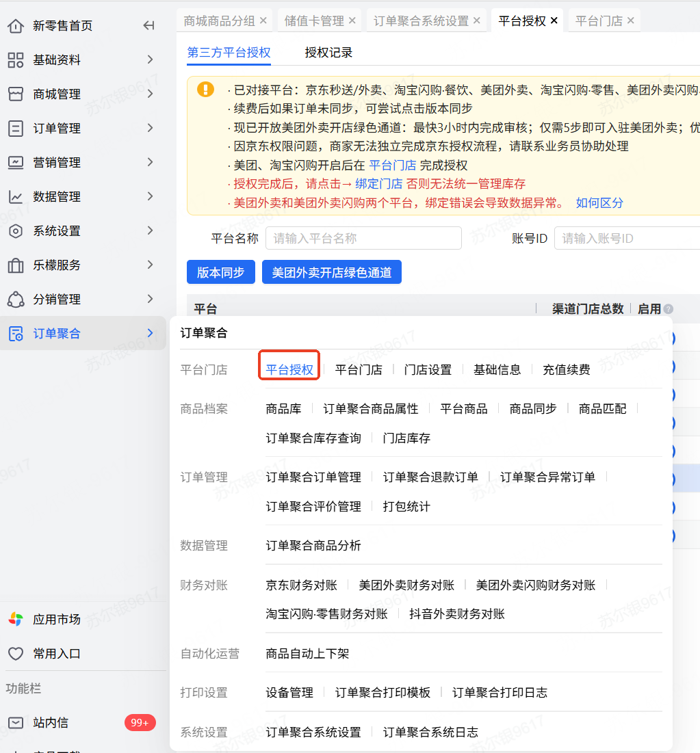Click the 99+ unread badge
Screen dimensions: 700x753
pyautogui.click(x=140, y=722)
